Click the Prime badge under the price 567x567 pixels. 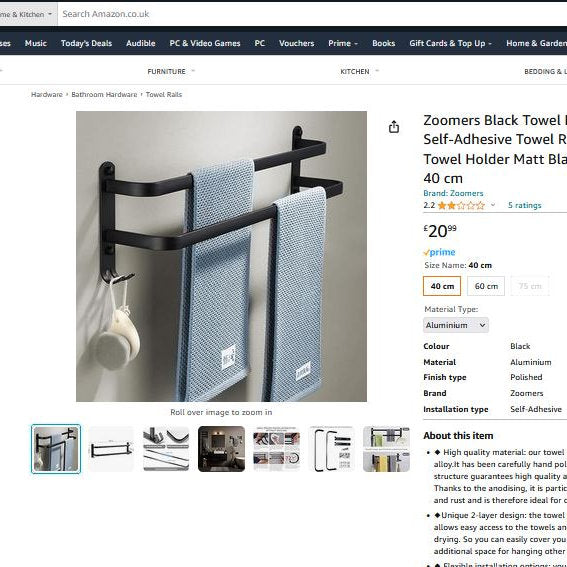click(439, 252)
